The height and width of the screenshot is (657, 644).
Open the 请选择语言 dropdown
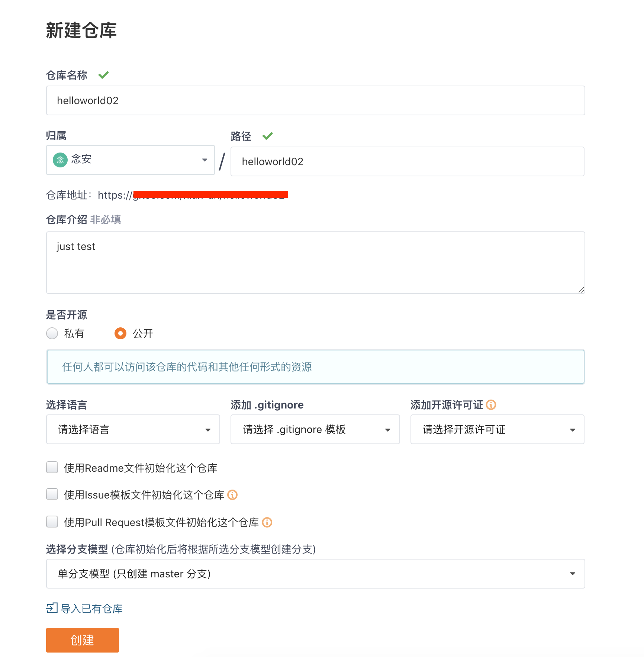pos(133,429)
